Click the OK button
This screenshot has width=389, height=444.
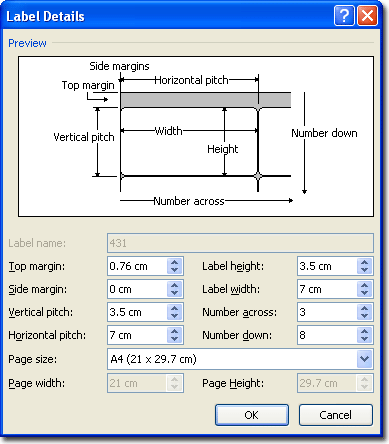tap(252, 415)
